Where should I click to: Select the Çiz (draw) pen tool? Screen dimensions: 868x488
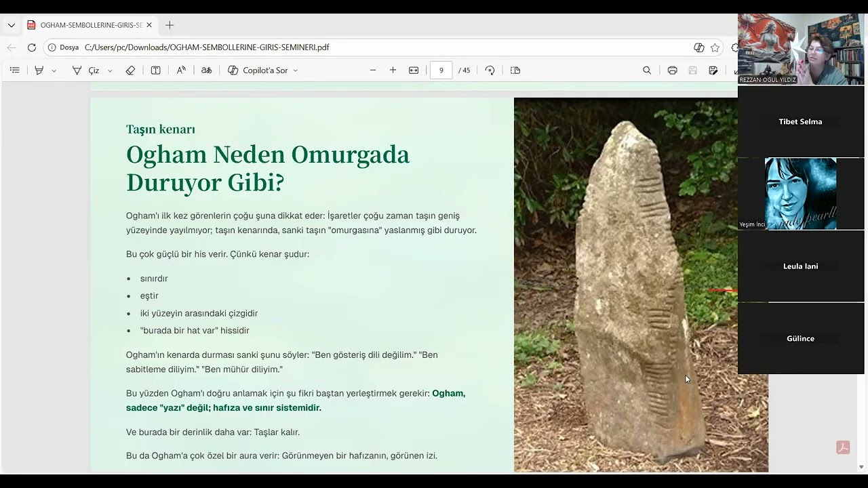85,70
